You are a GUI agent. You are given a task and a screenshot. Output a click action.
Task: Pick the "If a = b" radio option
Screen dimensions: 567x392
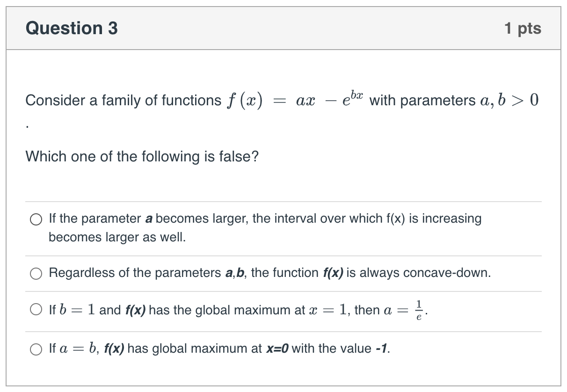click(36, 349)
